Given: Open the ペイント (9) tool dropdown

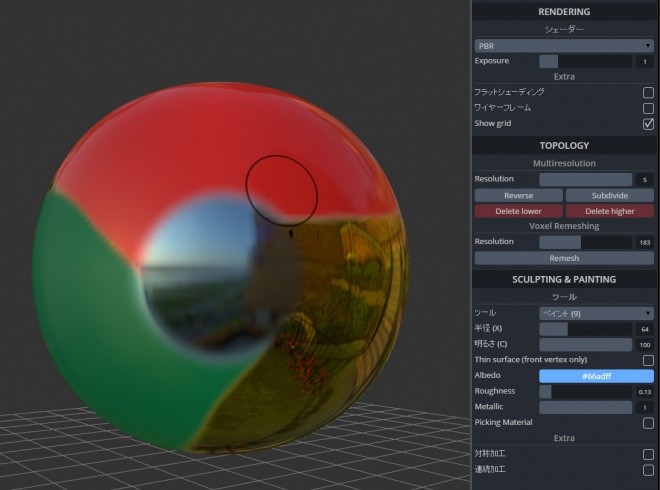Looking at the screenshot, I should (x=596, y=313).
